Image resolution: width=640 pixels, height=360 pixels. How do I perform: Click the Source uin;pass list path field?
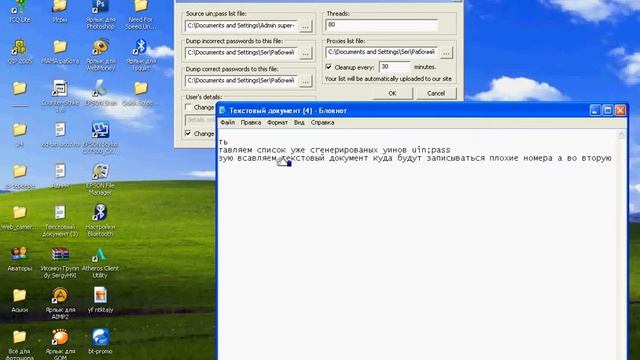[242, 26]
